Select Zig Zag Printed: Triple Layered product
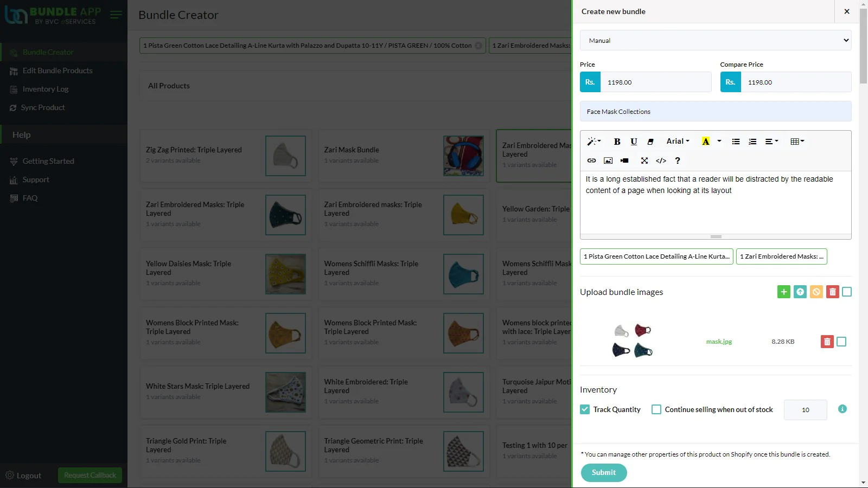 [226, 156]
